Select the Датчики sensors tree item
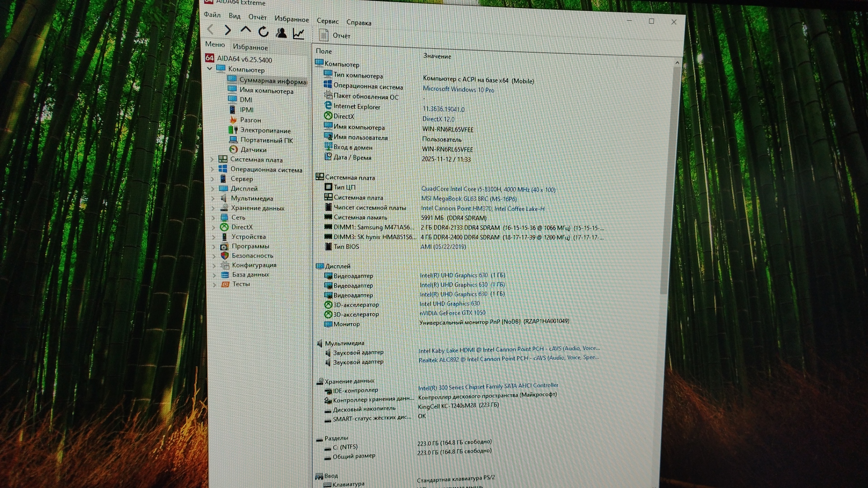Image resolution: width=868 pixels, height=488 pixels. point(253,150)
